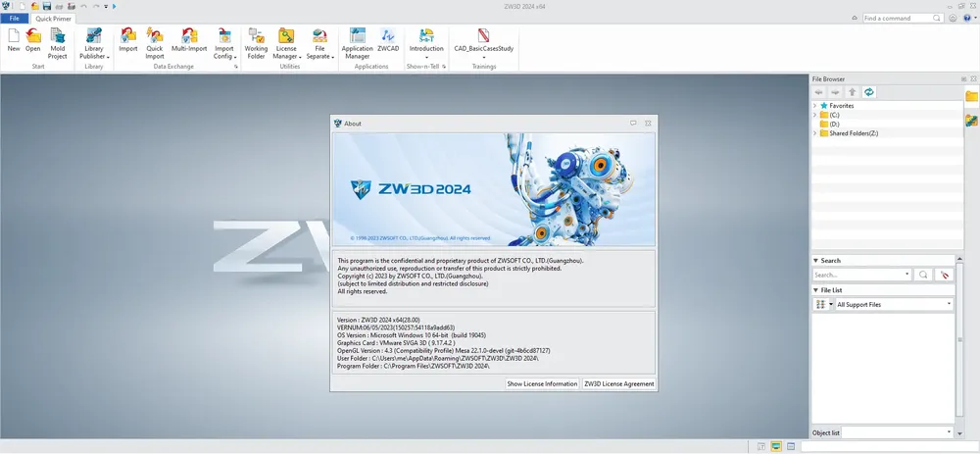Click the Find a command field
980x454 pixels.
point(903,18)
